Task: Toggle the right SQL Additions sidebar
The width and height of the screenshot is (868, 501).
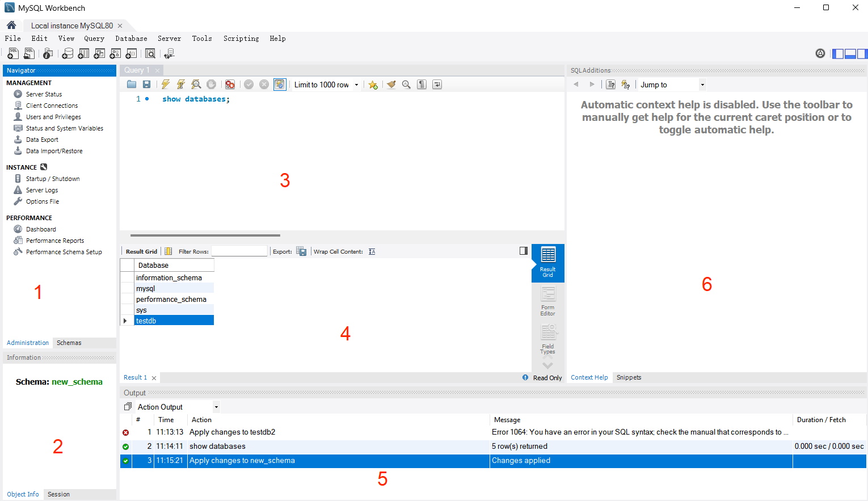Action: click(862, 54)
